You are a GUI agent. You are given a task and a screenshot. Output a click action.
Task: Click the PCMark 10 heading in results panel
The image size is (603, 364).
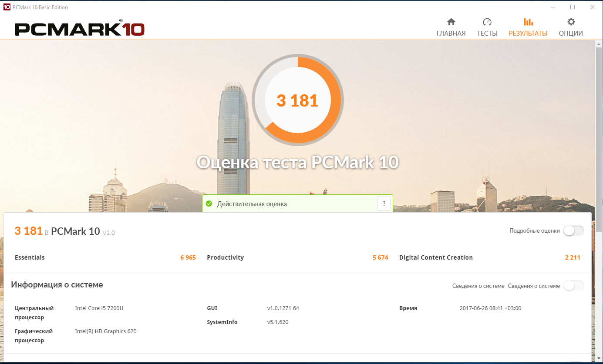[75, 231]
